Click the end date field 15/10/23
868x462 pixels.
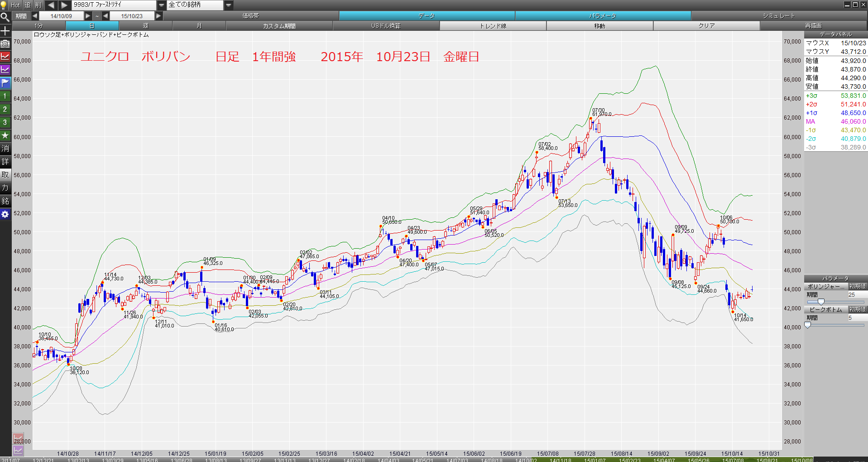132,16
